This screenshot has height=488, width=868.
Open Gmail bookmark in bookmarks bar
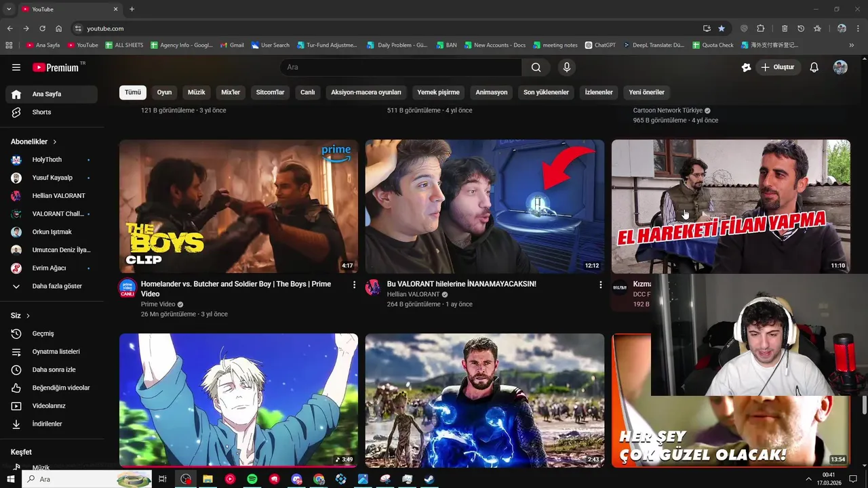[232, 45]
